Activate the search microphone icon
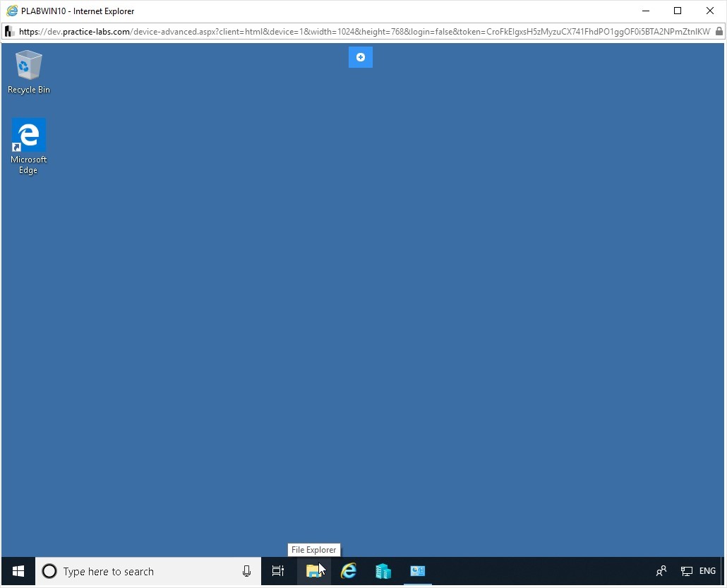Image resolution: width=727 pixels, height=588 pixels. (246, 571)
